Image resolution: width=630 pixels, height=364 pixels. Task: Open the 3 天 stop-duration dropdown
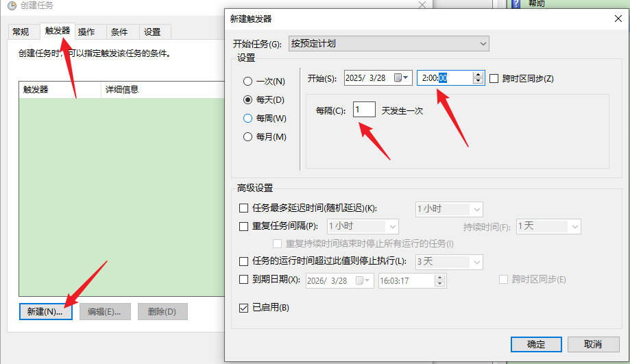449,262
